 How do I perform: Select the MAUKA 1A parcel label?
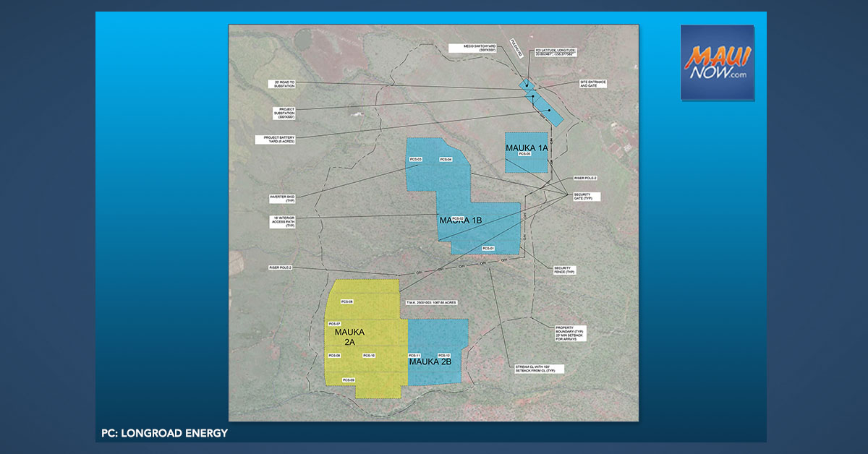click(x=527, y=147)
